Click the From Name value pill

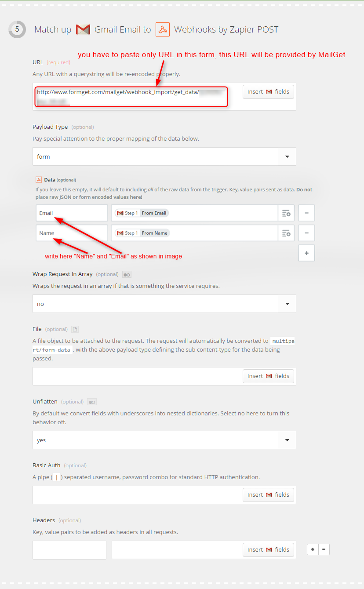pos(142,233)
